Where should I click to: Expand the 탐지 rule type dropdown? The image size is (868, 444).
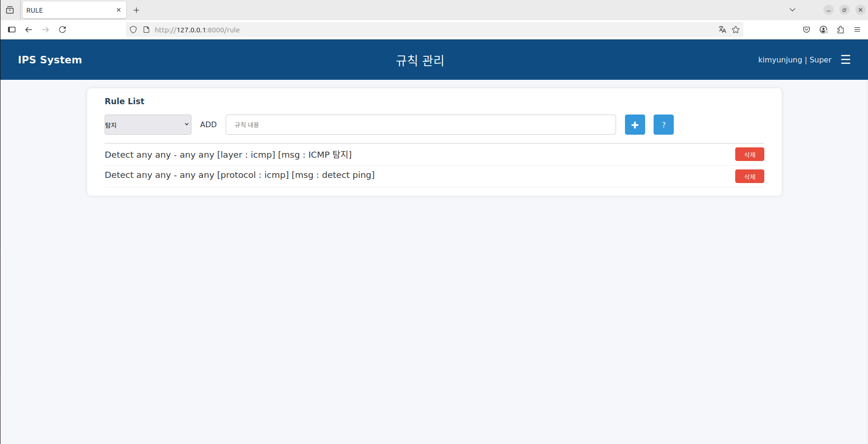[148, 125]
